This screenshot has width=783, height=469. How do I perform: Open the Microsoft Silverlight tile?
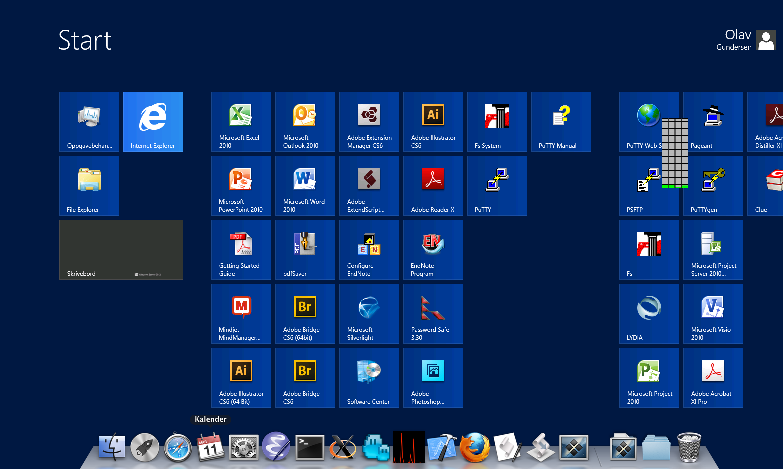(369, 314)
